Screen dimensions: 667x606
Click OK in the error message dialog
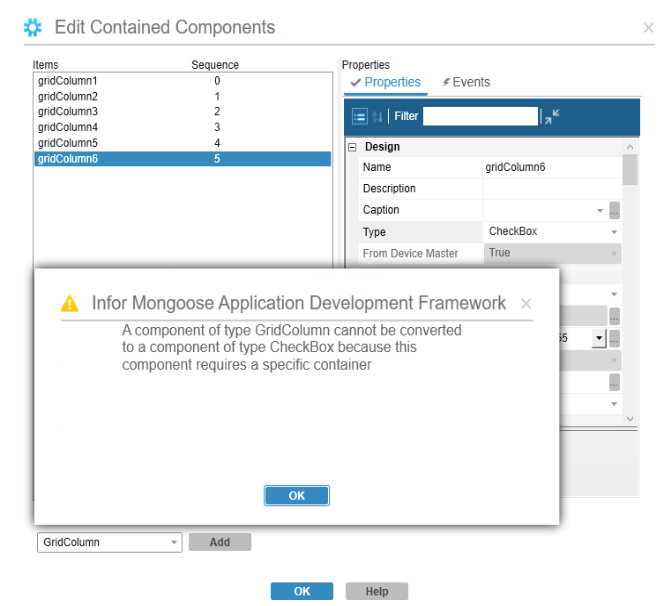(296, 495)
